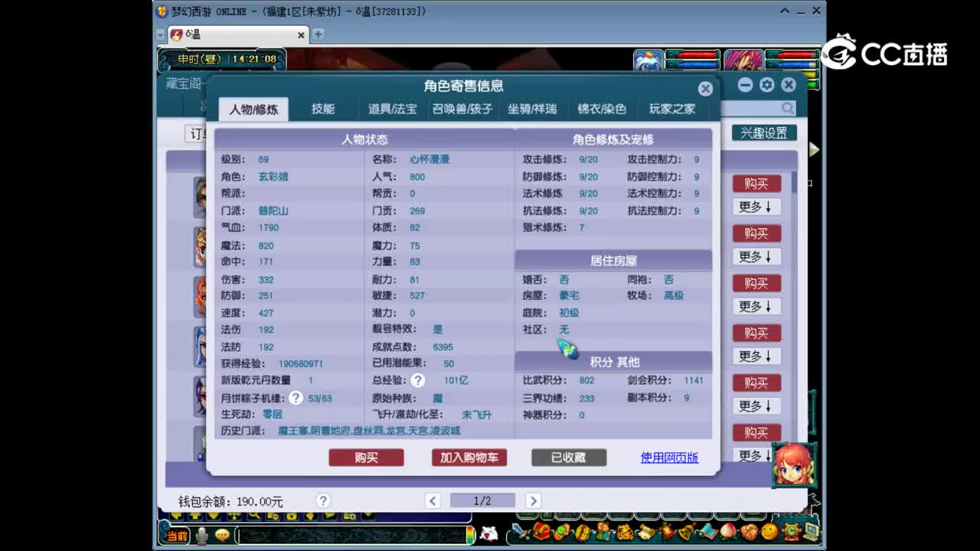Viewport: 980px width, 551px height.
Task: Open the 藏宝阁 settings gear icon
Action: click(x=766, y=85)
